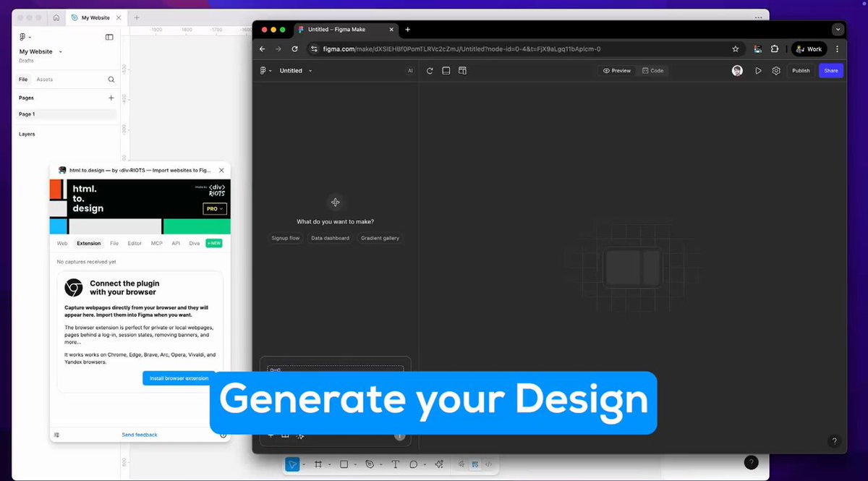Open Chrome tab search chevron

tap(838, 30)
